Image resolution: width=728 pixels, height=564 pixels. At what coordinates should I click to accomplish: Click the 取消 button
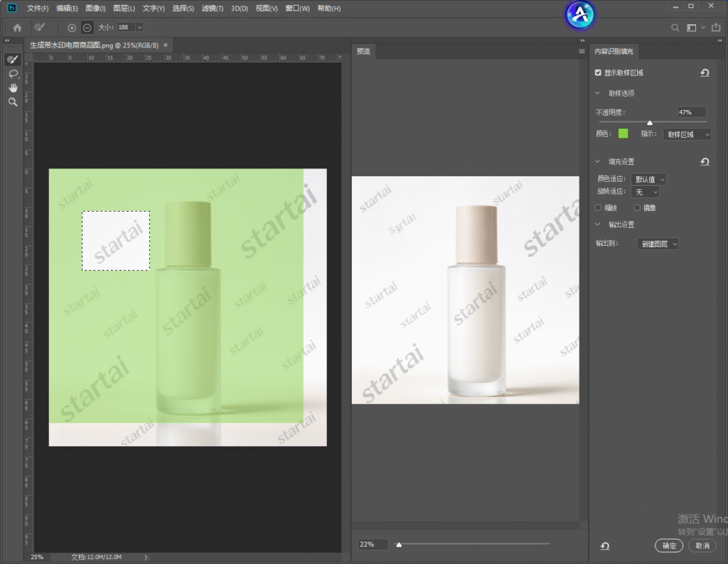702,546
